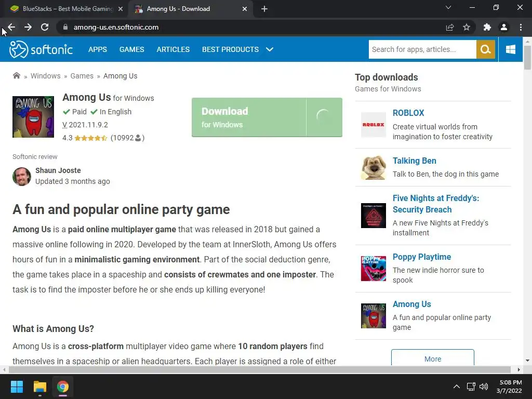532x399 pixels.
Task: Open the ARTICLES menu
Action: click(x=173, y=49)
